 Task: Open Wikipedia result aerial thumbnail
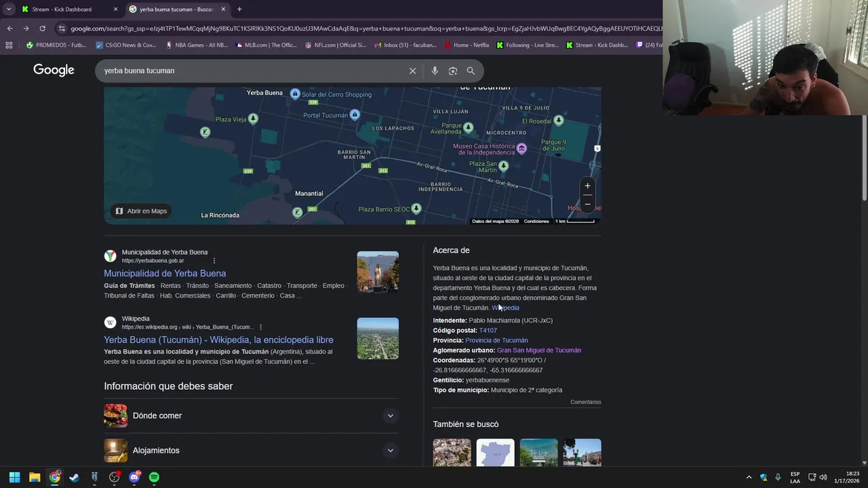[x=378, y=338]
